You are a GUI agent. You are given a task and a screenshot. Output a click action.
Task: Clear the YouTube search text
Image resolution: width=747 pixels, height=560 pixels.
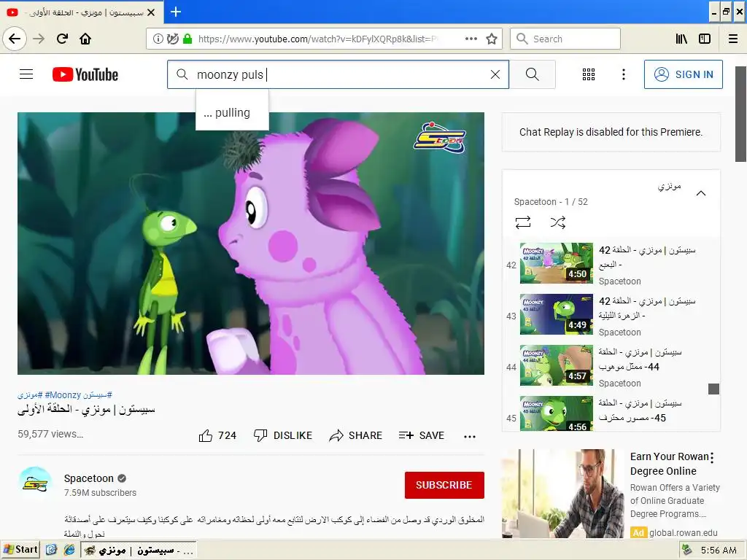[x=495, y=74]
